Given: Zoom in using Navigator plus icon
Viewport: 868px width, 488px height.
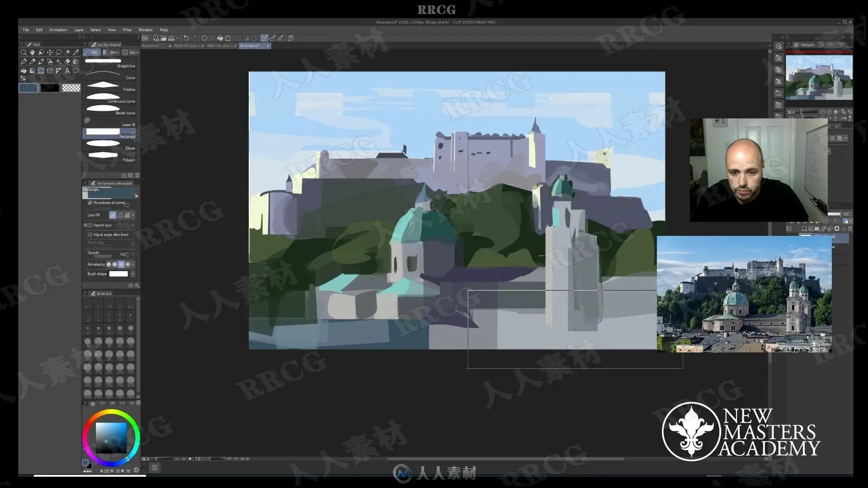Looking at the screenshot, I should [x=829, y=112].
